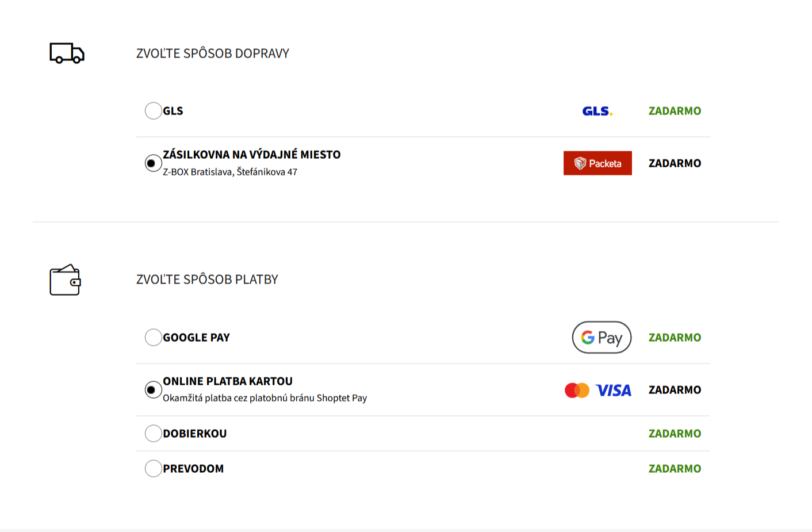Click the 'Online platba kartou' label
This screenshot has height=532, width=812.
[228, 381]
